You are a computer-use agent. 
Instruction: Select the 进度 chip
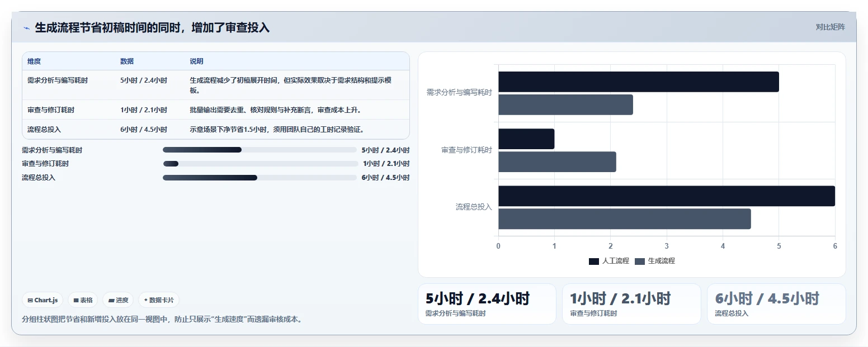pos(118,300)
